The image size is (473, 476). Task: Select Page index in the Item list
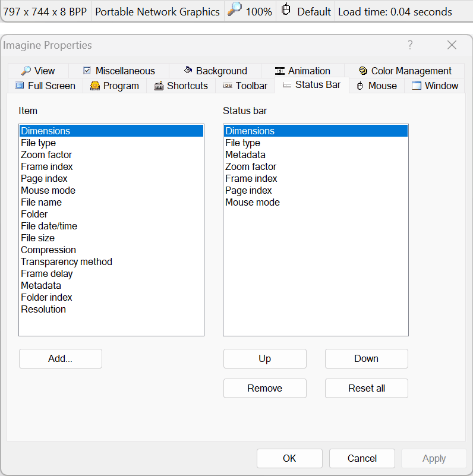coord(112,178)
